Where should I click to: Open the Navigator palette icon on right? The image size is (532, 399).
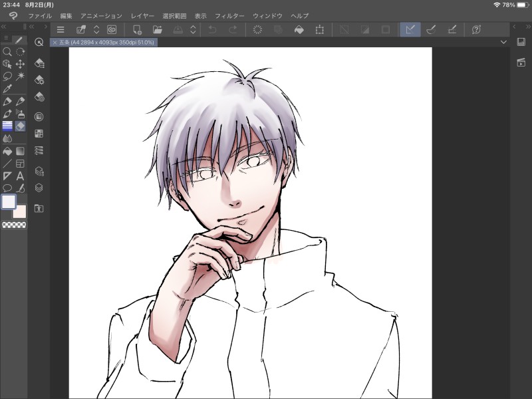[x=521, y=42]
